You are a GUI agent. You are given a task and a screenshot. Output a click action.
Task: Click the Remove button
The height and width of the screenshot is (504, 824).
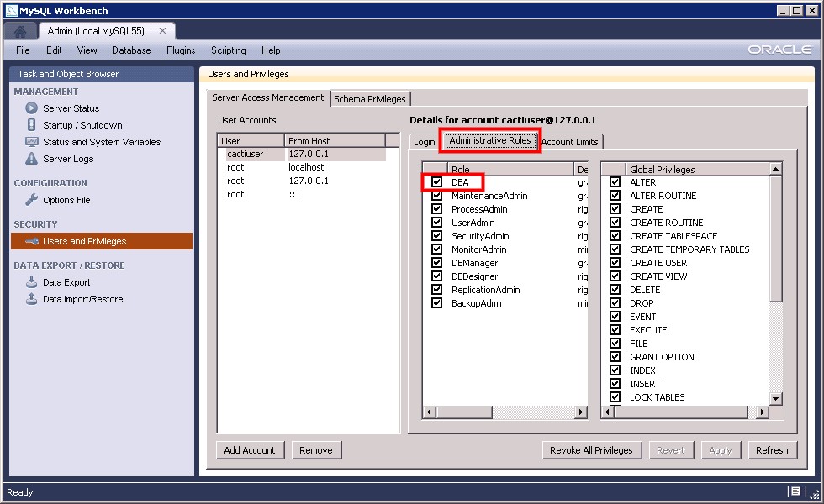316,450
